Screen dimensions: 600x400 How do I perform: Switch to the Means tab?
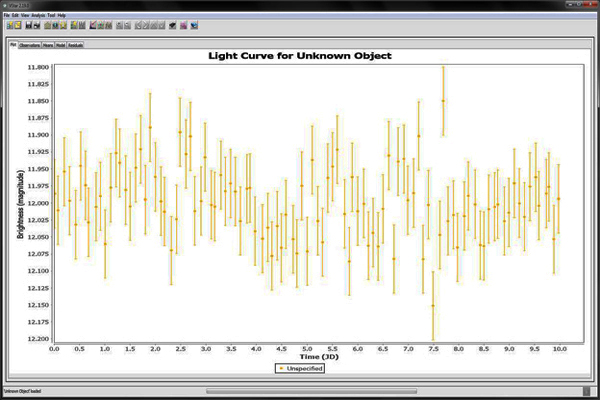[48, 45]
